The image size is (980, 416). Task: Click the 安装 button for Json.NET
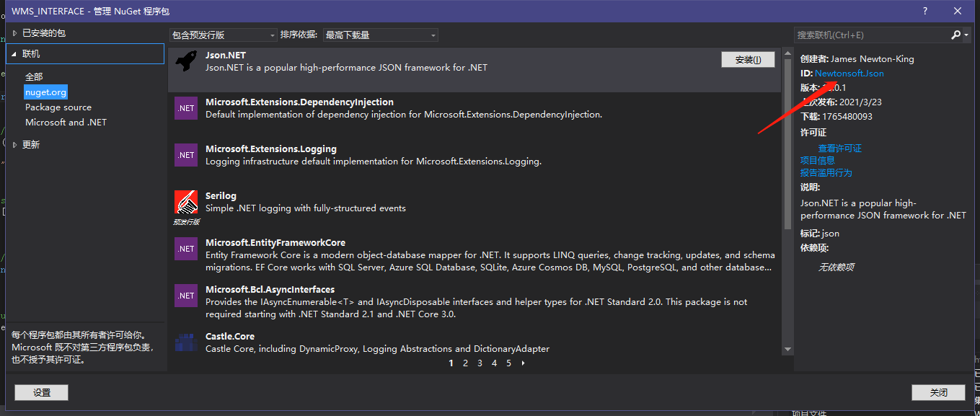click(x=748, y=60)
